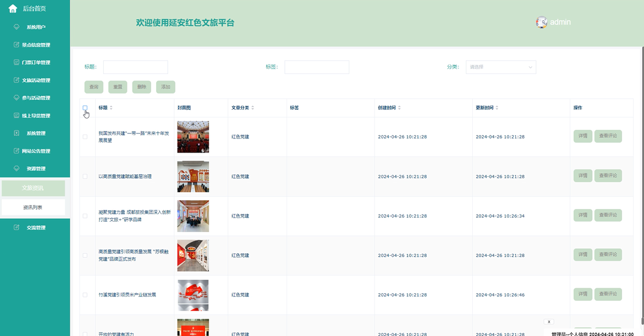Sort table by 文章分类 column arrows
Screen dimensions: 644x336
click(253, 108)
